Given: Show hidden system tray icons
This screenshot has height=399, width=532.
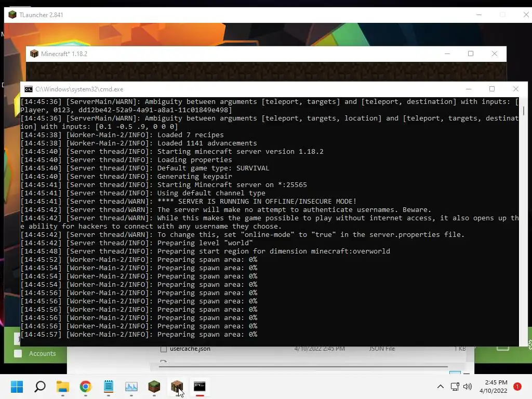Looking at the screenshot, I should (441, 387).
